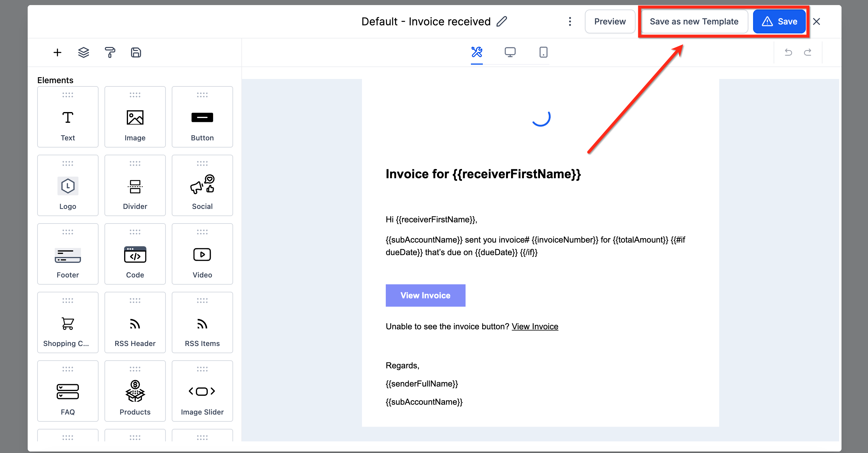This screenshot has width=868, height=453.
Task: Click the purple View Invoice button
Action: tap(425, 295)
